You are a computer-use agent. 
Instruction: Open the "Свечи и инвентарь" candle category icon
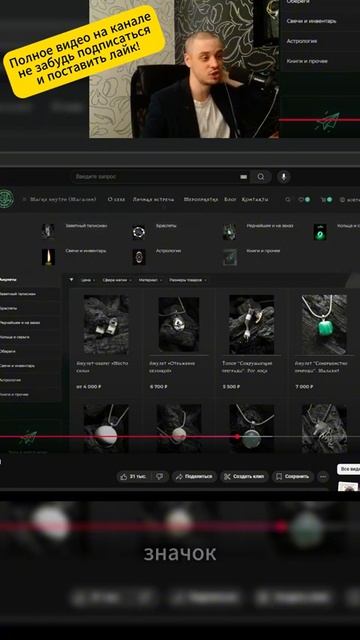tap(48, 257)
